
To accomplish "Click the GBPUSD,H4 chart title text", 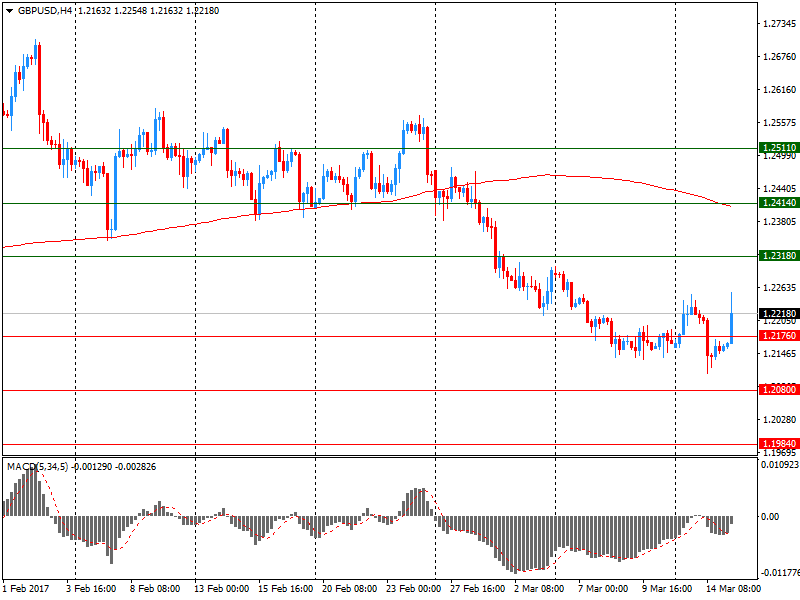I will tap(45, 10).
